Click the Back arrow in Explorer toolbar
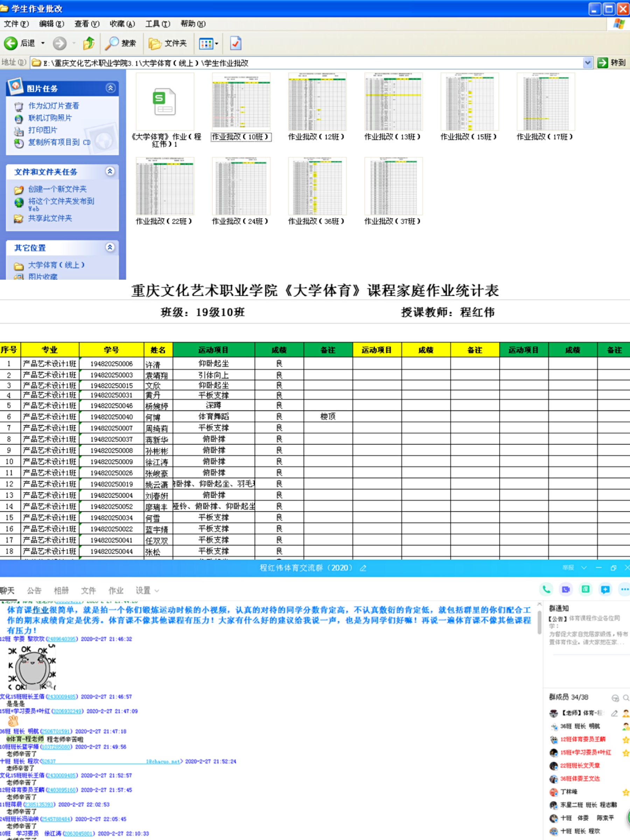 10,43
